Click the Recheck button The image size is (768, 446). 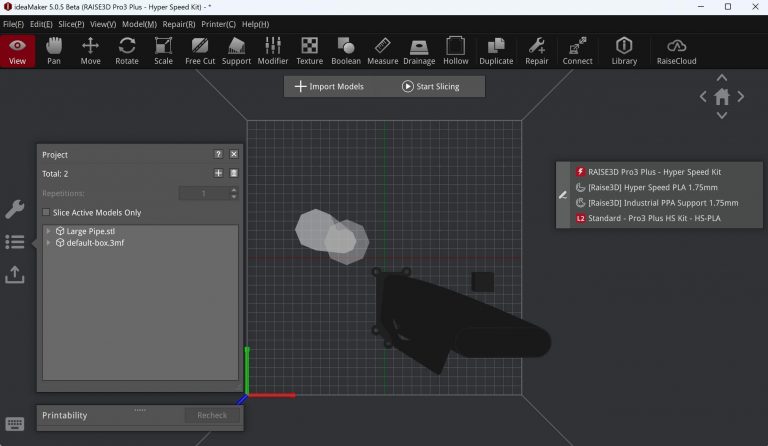click(212, 415)
